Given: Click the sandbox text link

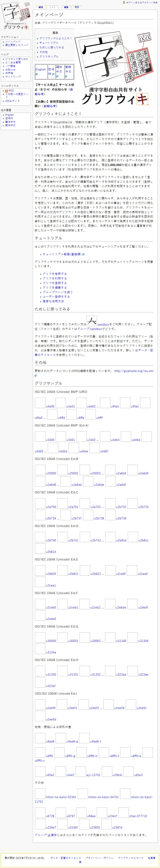Looking at the screenshot, I should point(103,325).
